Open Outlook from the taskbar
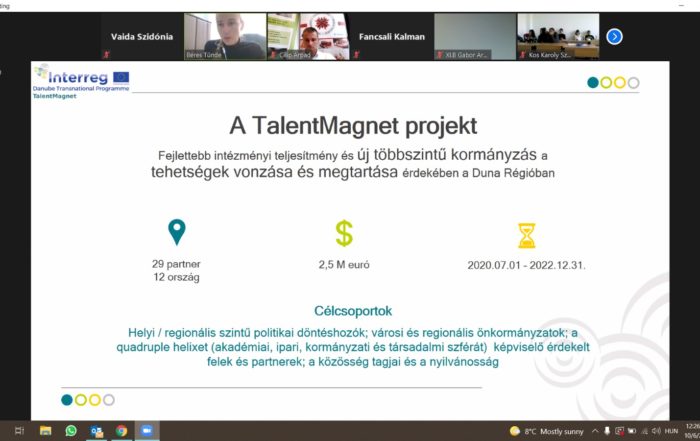Screen dimensions: 700x441 click(x=96, y=430)
